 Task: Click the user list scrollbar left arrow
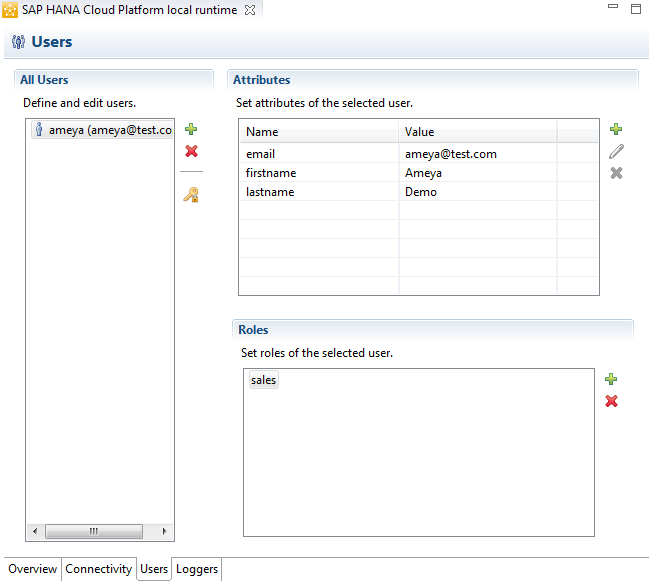point(35,531)
